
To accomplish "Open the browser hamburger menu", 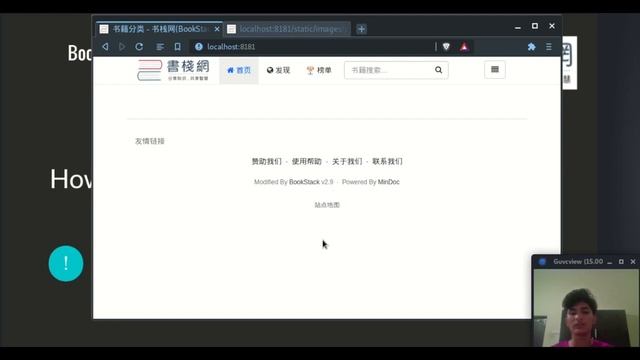I will [x=549, y=47].
